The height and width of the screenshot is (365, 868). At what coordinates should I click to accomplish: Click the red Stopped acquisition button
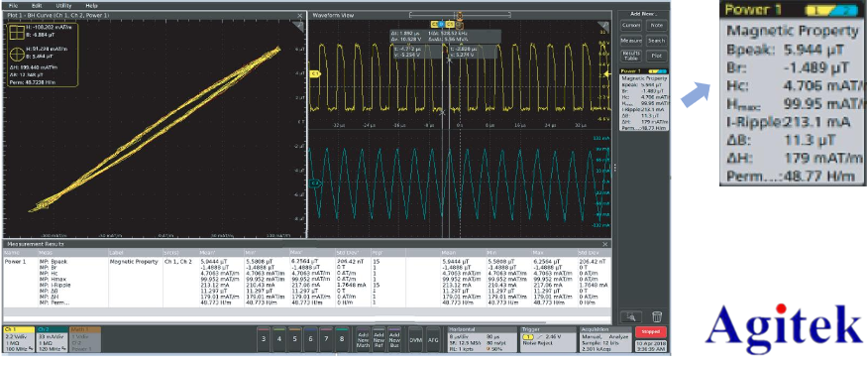click(x=650, y=332)
